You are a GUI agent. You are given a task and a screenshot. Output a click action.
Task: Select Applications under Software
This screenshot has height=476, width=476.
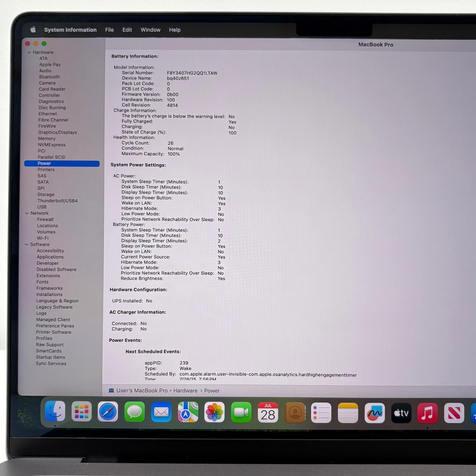tap(50, 257)
